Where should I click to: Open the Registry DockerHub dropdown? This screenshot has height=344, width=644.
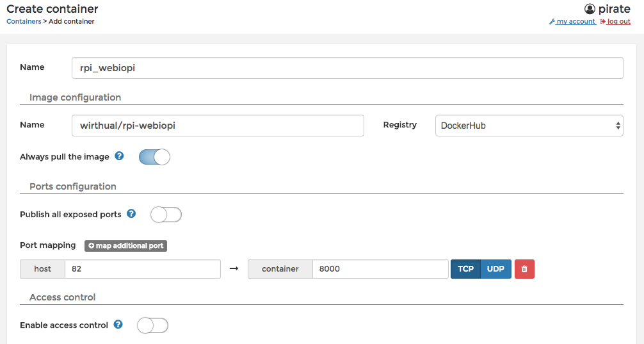[529, 126]
